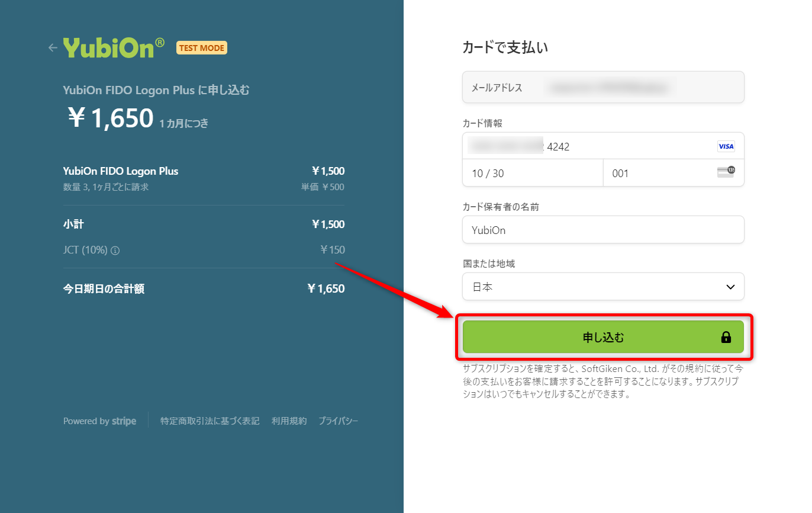
Task: Click the lock icon on the submit button
Action: coord(726,338)
